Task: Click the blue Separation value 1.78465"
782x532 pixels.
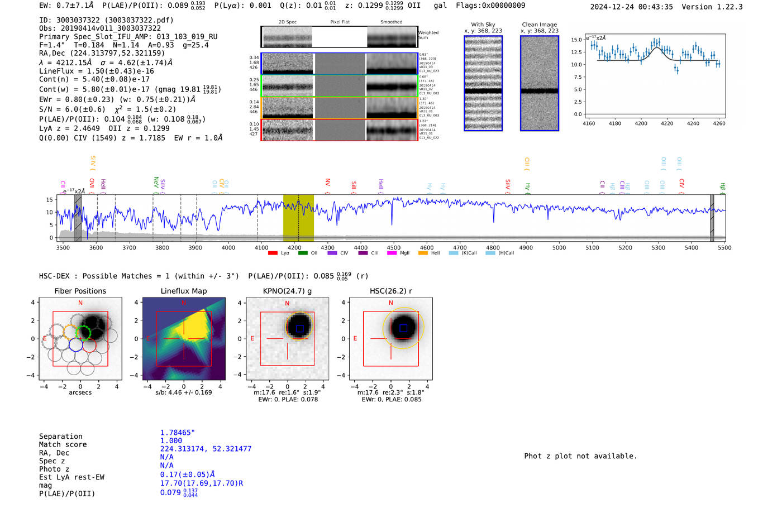Action: point(177,433)
